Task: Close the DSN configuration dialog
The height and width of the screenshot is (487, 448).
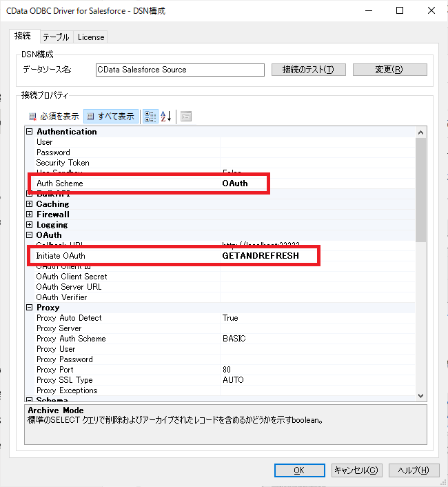Action: 431,10
